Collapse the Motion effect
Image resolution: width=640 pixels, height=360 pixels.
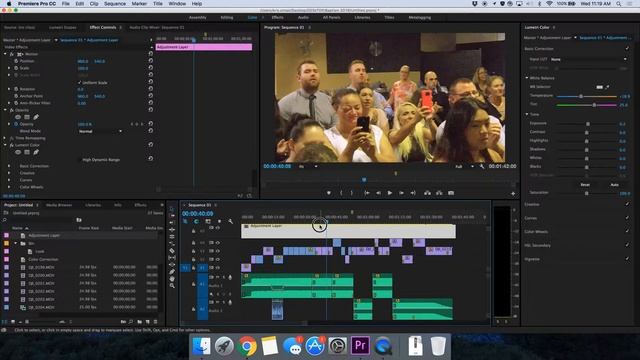pos(5,54)
